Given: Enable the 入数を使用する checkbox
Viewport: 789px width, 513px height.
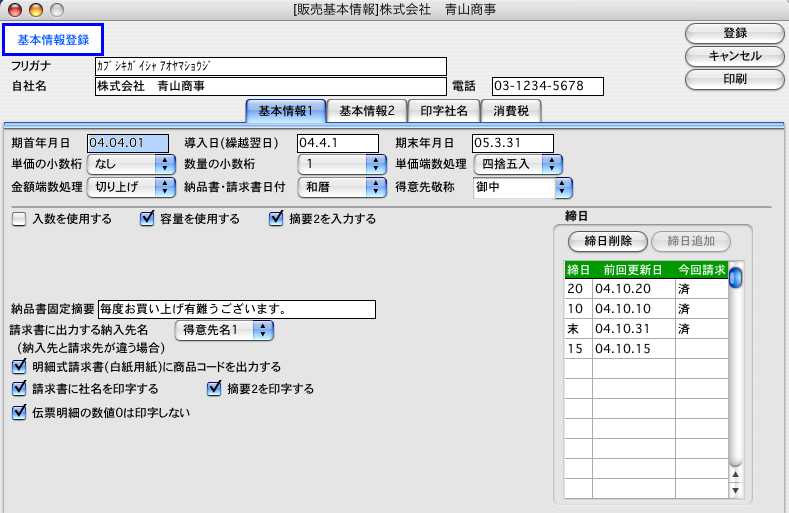Looking at the screenshot, I should (20, 219).
